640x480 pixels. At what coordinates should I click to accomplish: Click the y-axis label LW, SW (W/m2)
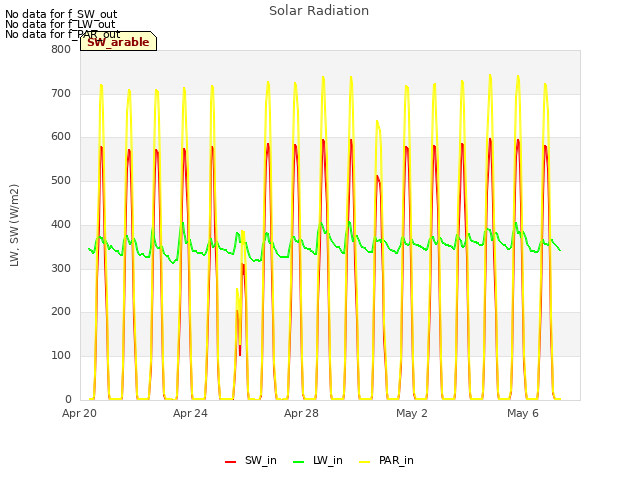(14, 225)
